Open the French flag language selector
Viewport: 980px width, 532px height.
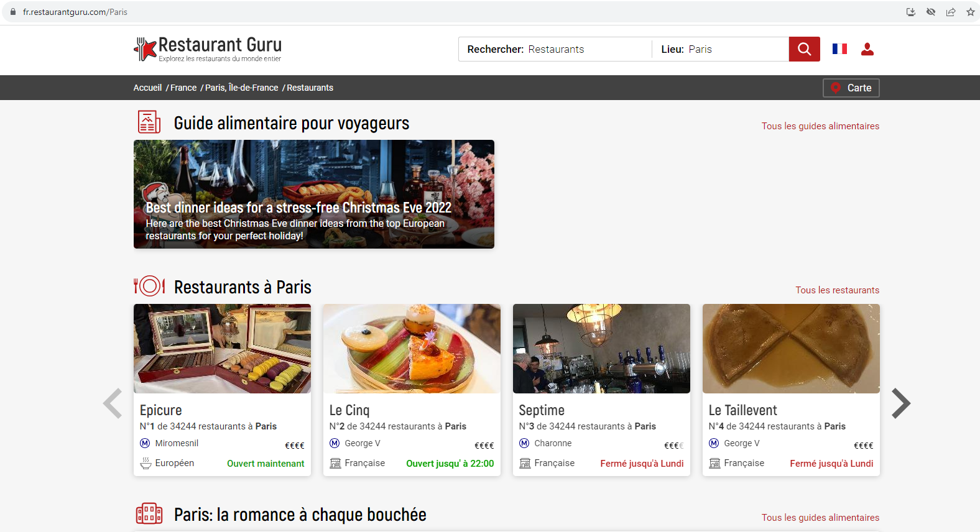tap(839, 48)
